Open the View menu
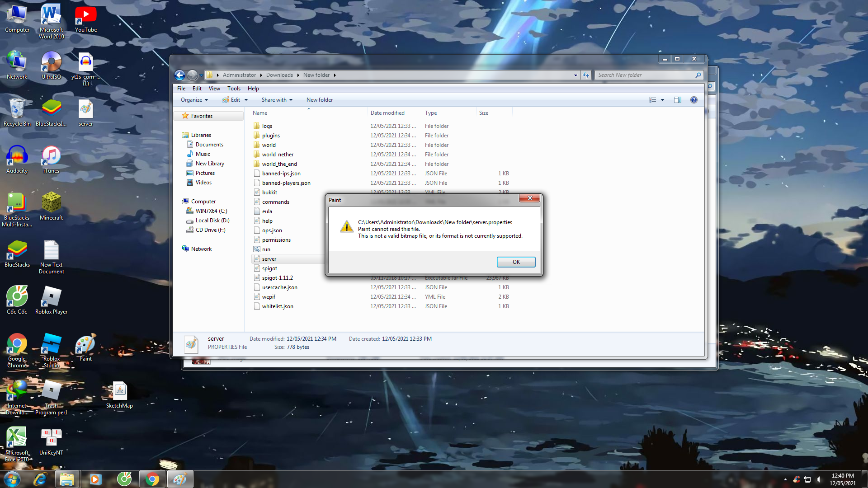This screenshot has height=488, width=868. click(214, 89)
